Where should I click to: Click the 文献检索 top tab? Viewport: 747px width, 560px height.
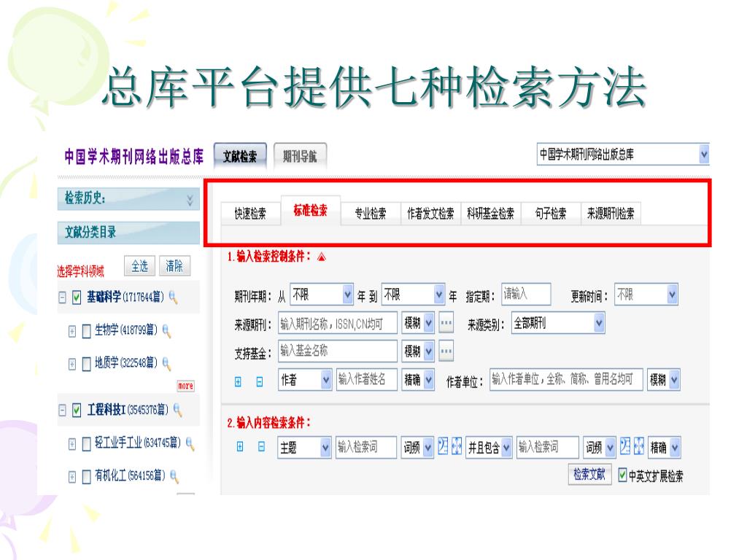pos(240,156)
